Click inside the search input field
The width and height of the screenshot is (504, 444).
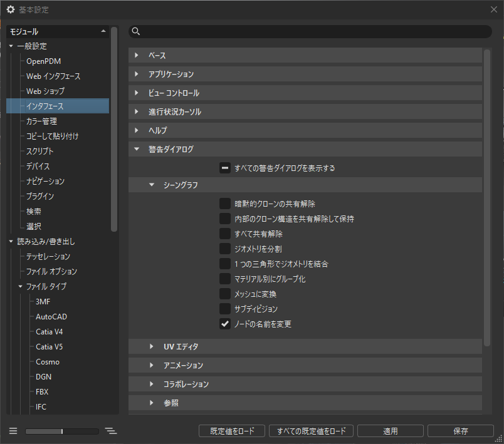[x=282, y=31]
